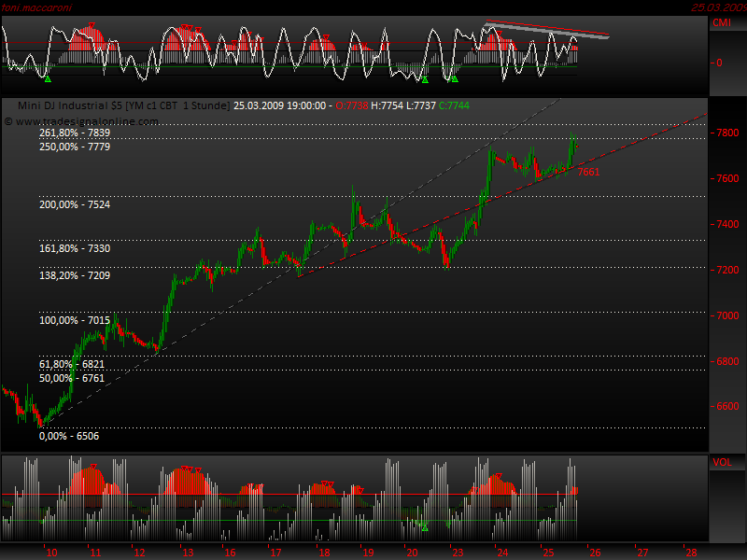Click the '261,80% - 7839' Fibonacci label

(x=75, y=133)
